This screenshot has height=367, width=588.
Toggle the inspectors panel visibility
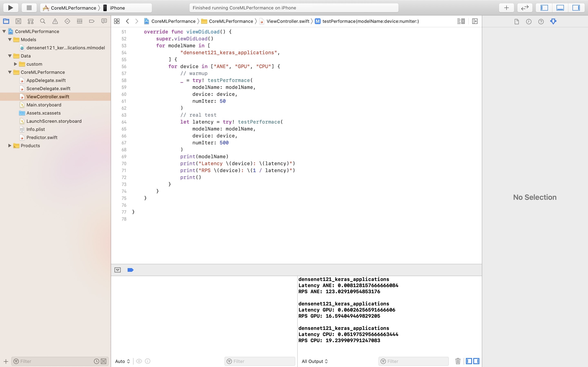[x=576, y=8]
